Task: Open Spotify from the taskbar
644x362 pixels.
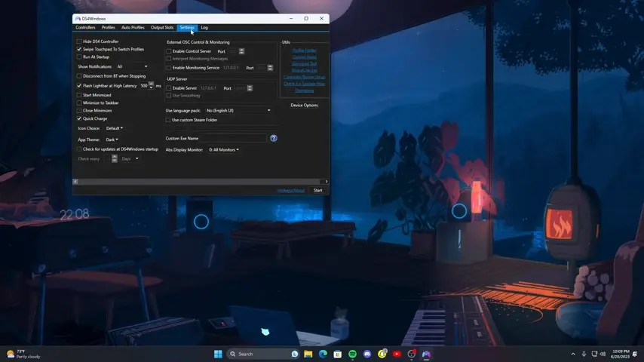Action: 352,354
